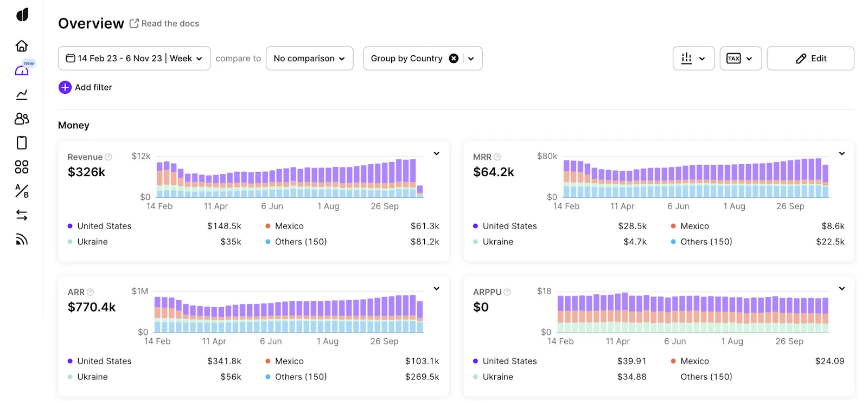The height and width of the screenshot is (401, 868).
Task: Click the Edit button
Action: [x=810, y=59]
